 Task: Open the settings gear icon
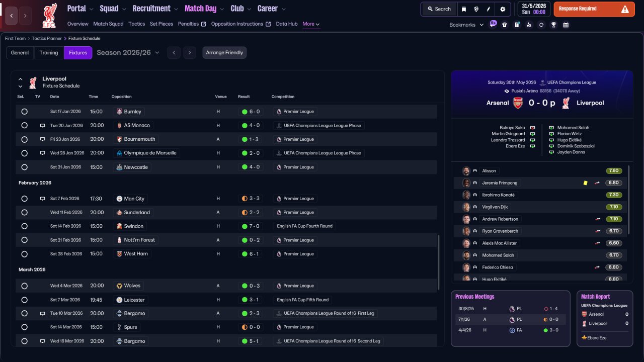(503, 9)
